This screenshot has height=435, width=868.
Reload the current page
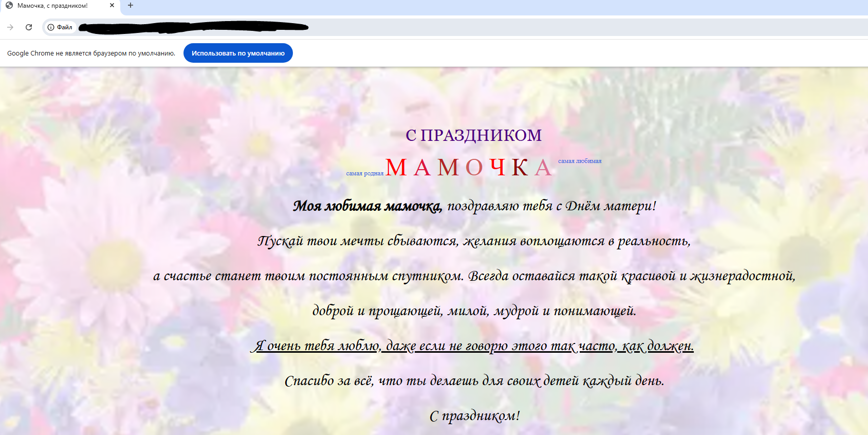pos(29,27)
